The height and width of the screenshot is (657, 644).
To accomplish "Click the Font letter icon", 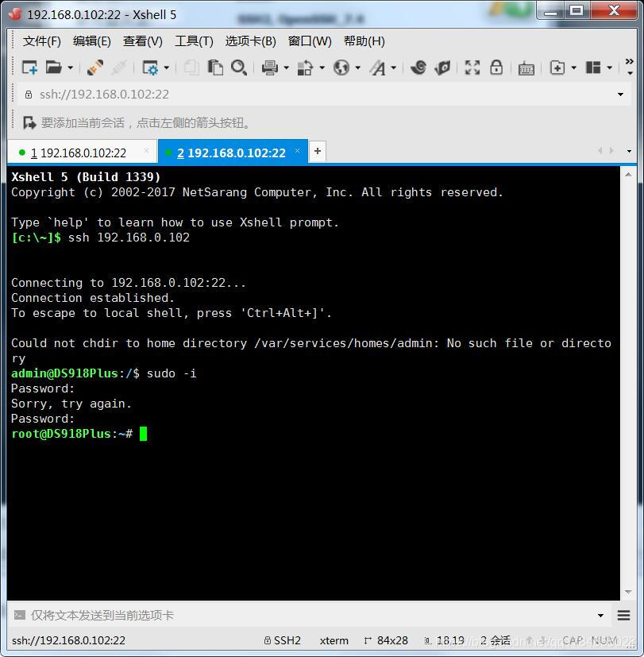I will click(378, 68).
